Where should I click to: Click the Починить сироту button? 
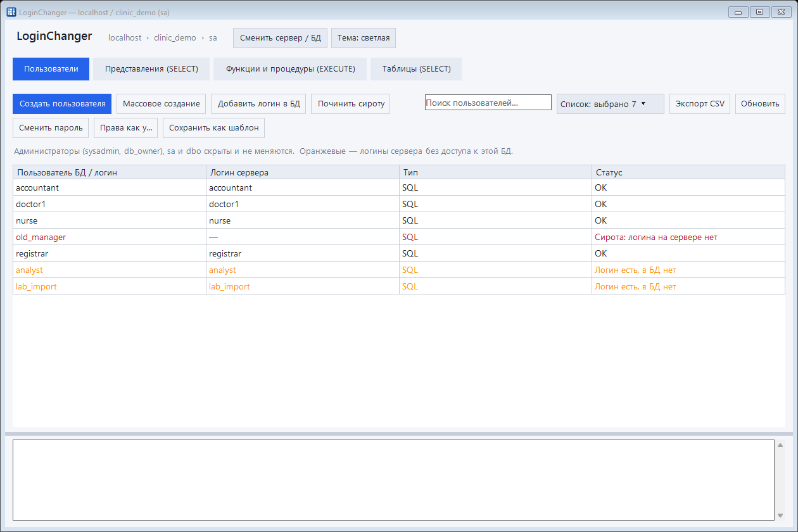click(350, 104)
